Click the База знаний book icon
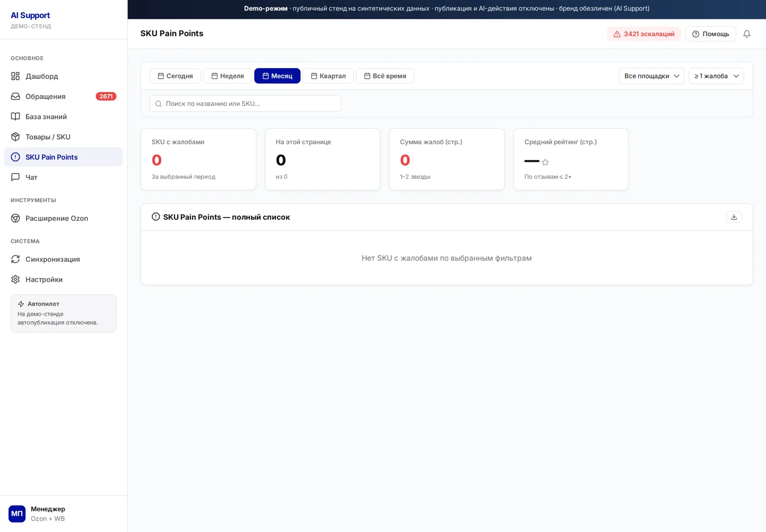The width and height of the screenshot is (766, 532). pos(15,117)
